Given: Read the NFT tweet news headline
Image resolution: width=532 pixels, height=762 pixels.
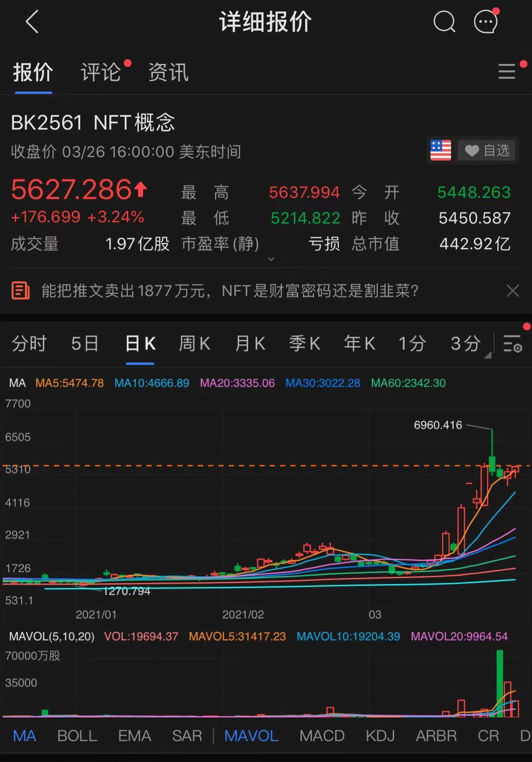Looking at the screenshot, I should [230, 291].
